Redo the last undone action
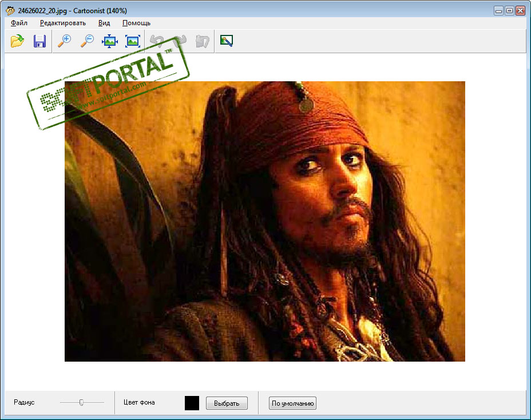 coord(180,41)
